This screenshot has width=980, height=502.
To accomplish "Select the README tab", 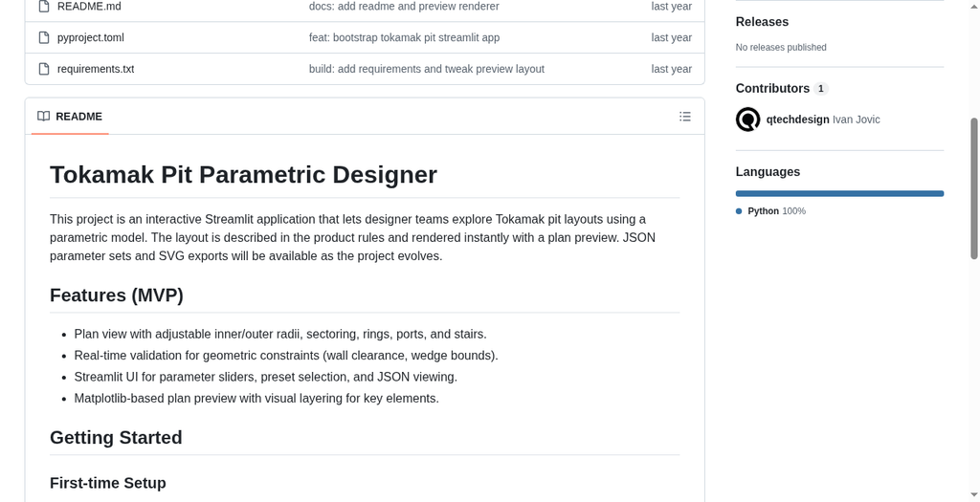I will click(x=70, y=116).
